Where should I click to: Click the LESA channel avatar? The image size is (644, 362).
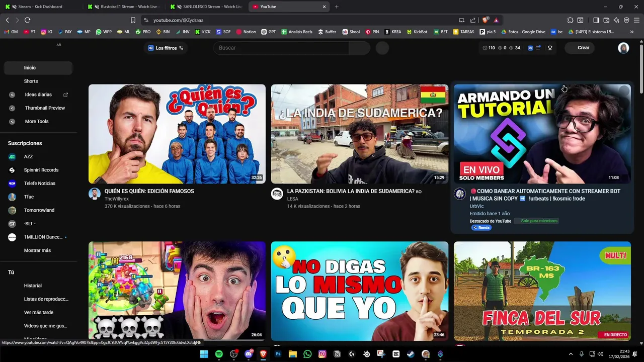point(277,194)
